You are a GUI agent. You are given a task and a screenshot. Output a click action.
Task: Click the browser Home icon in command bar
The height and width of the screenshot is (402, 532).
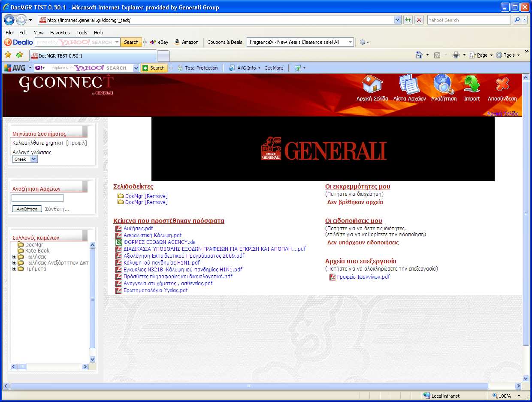click(x=420, y=55)
